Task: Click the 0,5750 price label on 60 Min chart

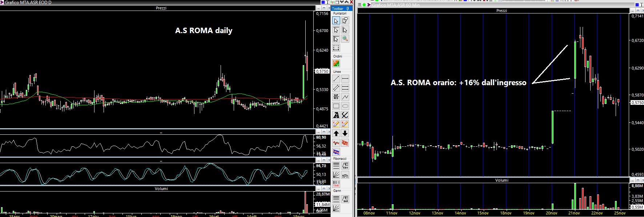Action: click(637, 103)
